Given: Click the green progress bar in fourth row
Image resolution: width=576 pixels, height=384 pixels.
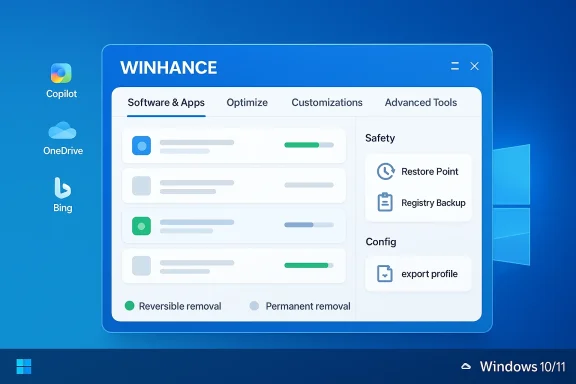Looking at the screenshot, I should point(309,265).
